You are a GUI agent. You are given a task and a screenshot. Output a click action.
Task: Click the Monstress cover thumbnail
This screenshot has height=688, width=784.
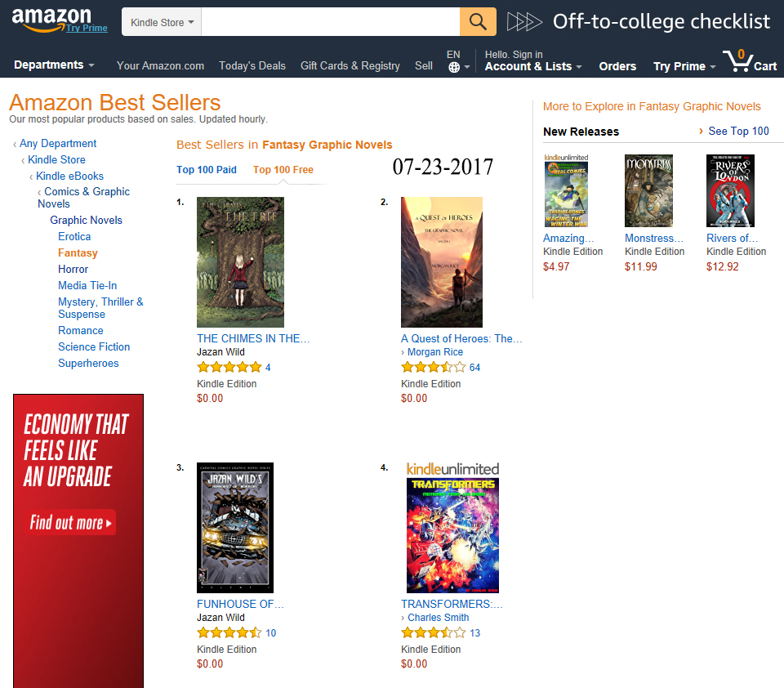click(648, 190)
